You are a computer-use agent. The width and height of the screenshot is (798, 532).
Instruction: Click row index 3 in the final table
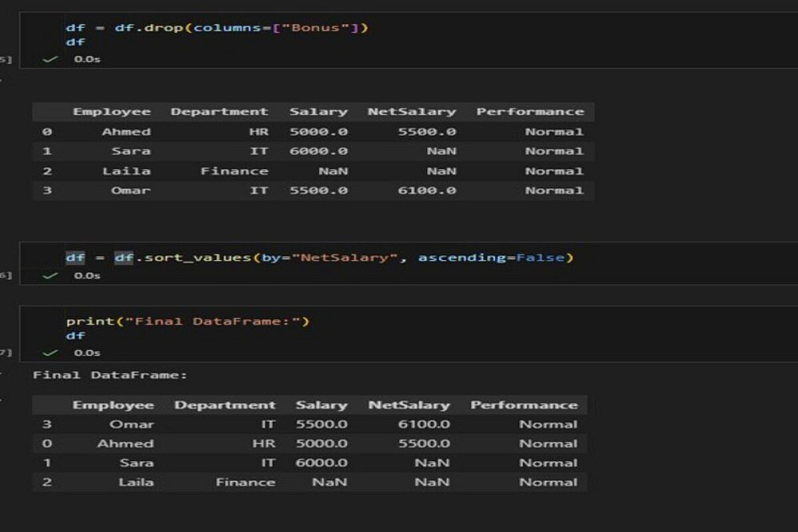click(x=47, y=424)
